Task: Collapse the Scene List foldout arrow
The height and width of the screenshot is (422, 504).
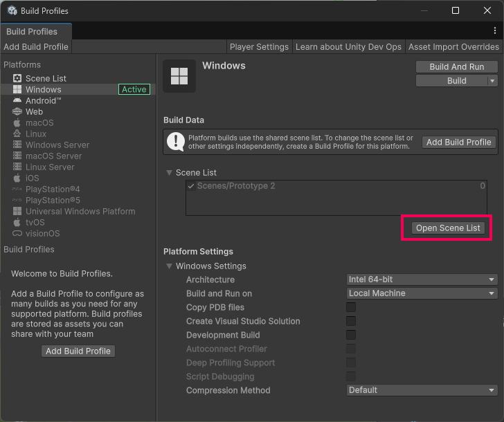Action: click(x=169, y=173)
